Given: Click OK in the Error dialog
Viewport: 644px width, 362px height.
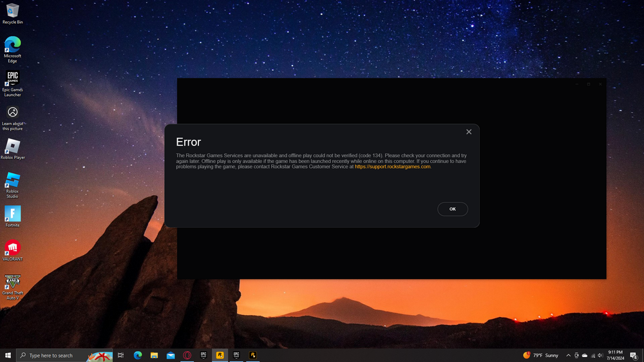Looking at the screenshot, I should (452, 209).
